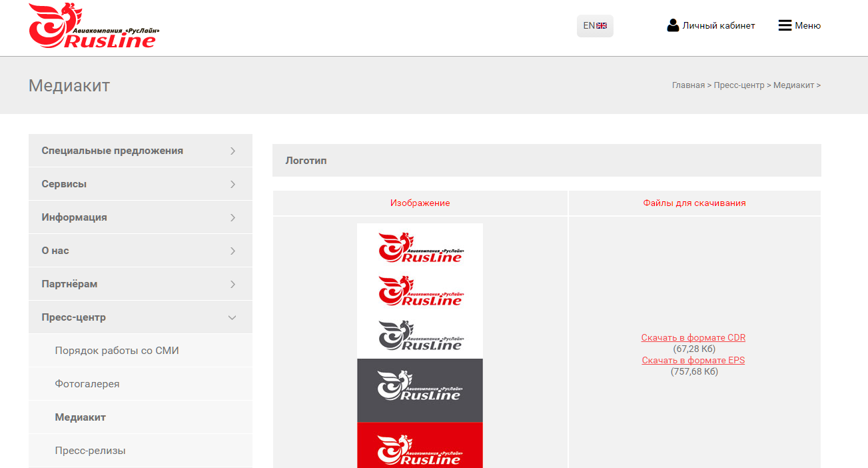Click the (67,28 Кб) file size text
This screenshot has width=868, height=468.
[x=694, y=349]
